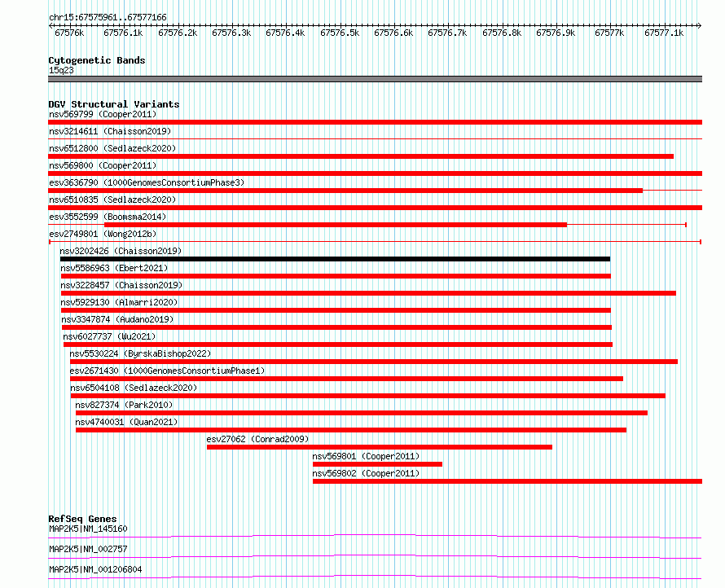This screenshot has height=588, width=725.
Task: Click the red bar under nsv569802
Action: tap(507, 481)
